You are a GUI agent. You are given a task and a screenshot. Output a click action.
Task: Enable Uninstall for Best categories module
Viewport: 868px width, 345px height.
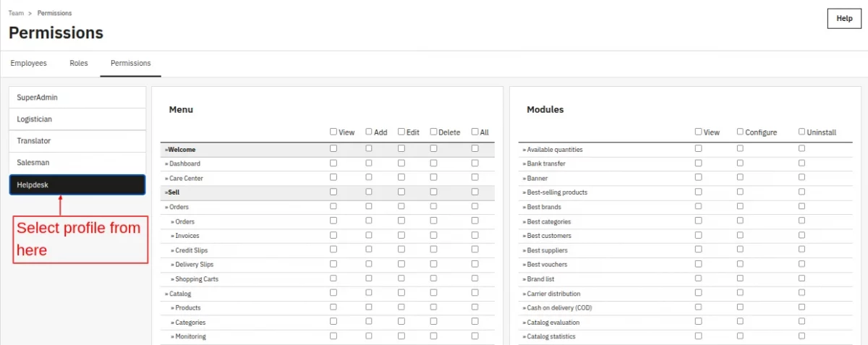[801, 221]
